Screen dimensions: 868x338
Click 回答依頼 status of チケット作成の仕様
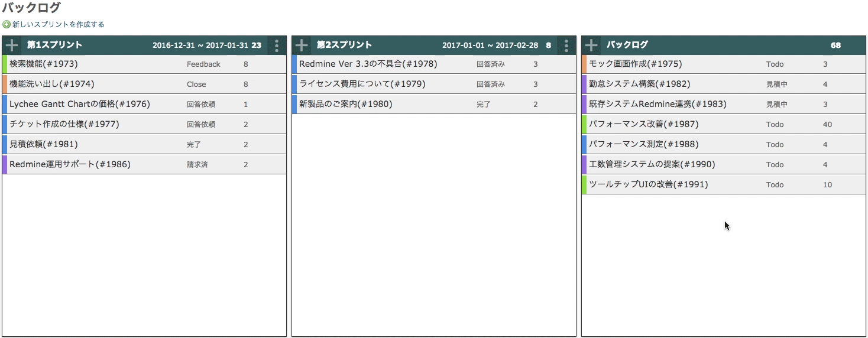click(201, 125)
